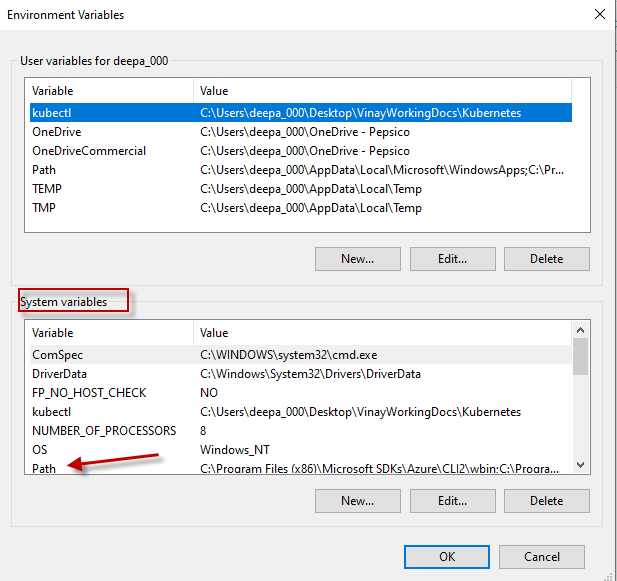
Task: Select the TMP user variable
Action: point(301,208)
